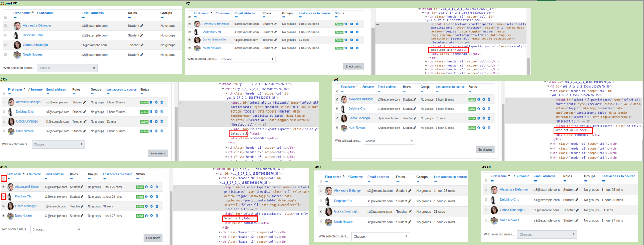The width and height of the screenshot is (644, 245).
Task: Open gear icon for Noah Novaes in panel #7b
Action: (x=156, y=131)
